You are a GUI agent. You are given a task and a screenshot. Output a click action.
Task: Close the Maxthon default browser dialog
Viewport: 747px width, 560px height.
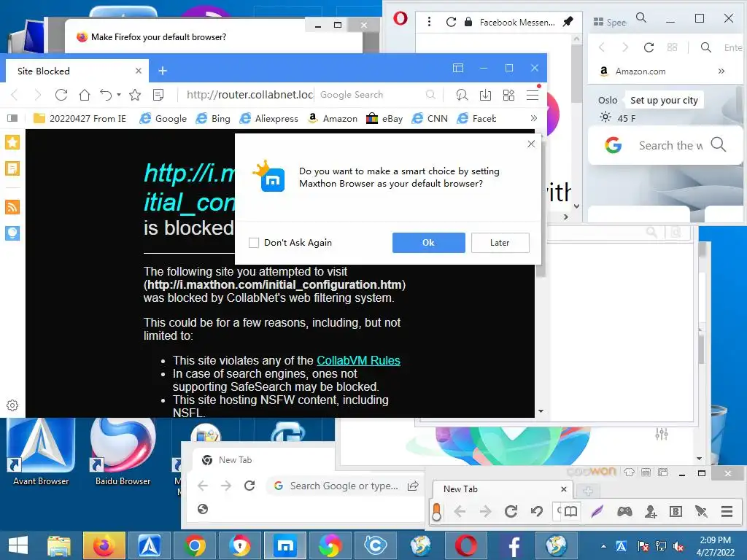531,144
